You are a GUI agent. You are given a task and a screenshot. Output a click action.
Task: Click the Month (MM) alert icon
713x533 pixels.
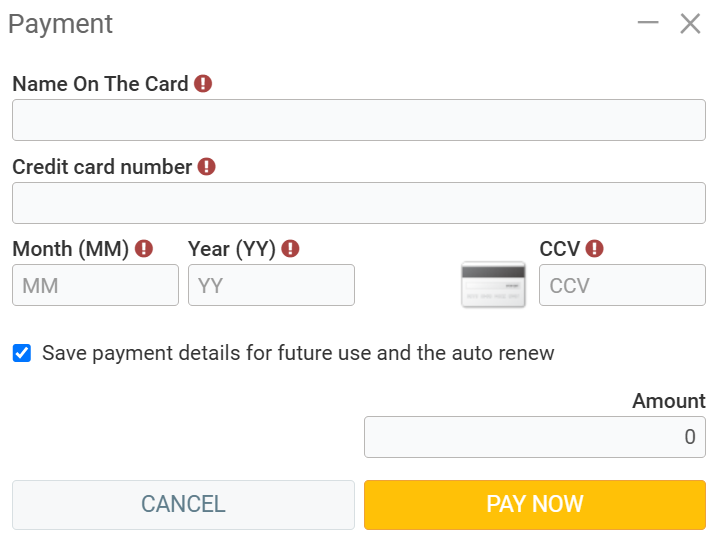144,249
